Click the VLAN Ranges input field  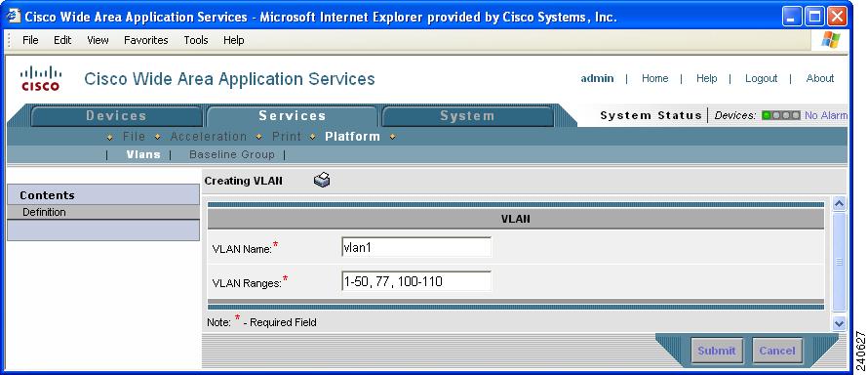416,281
